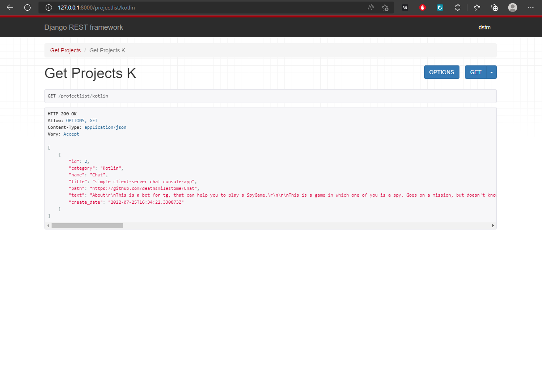The height and width of the screenshot is (392, 542).
Task: Click the OPTIONS button
Action: pos(442,72)
